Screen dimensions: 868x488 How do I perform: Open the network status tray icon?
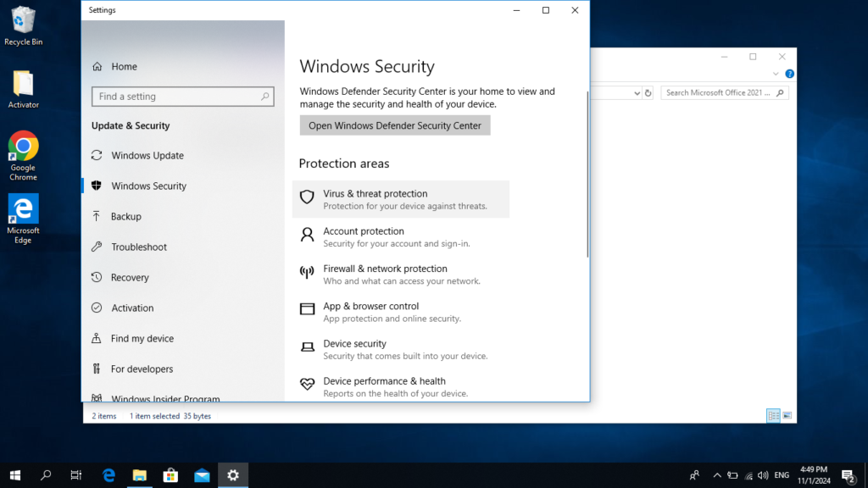click(748, 475)
